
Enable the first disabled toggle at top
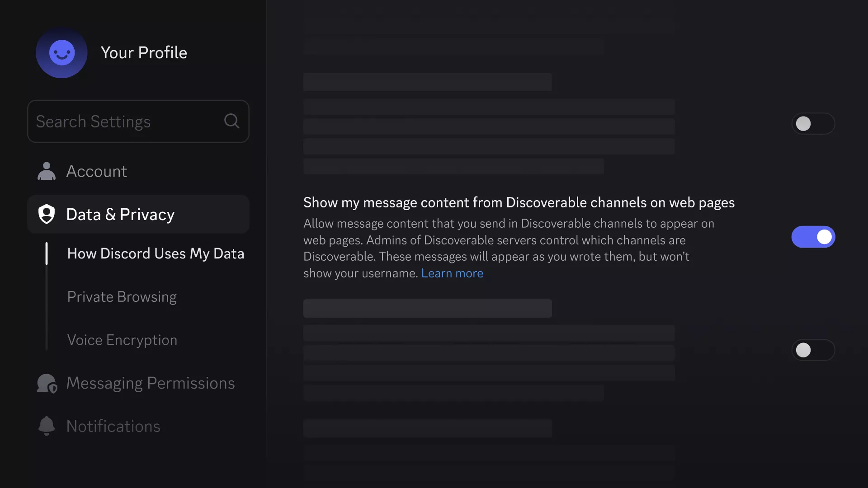813,123
